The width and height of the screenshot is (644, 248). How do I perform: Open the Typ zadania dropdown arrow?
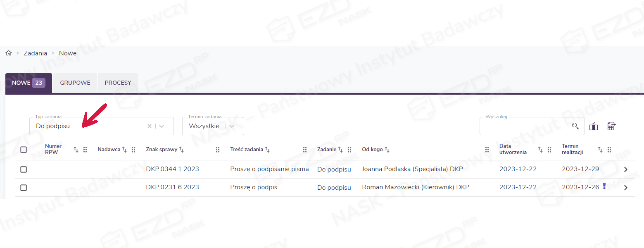coord(162,126)
